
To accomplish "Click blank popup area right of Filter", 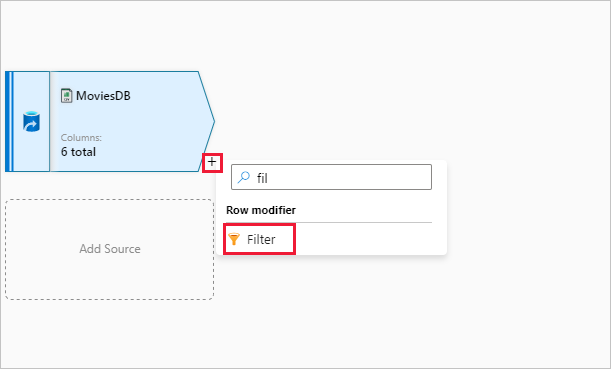I will [x=370, y=239].
